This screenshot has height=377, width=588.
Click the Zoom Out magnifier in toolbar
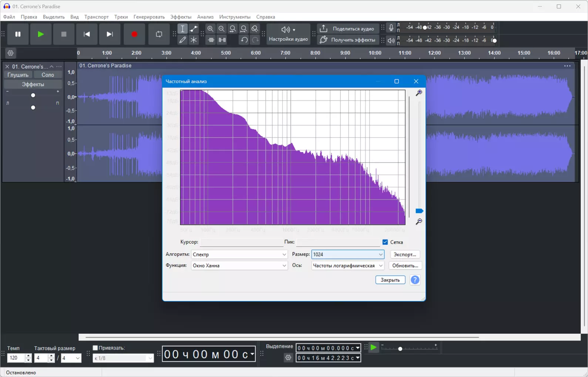[x=221, y=28]
